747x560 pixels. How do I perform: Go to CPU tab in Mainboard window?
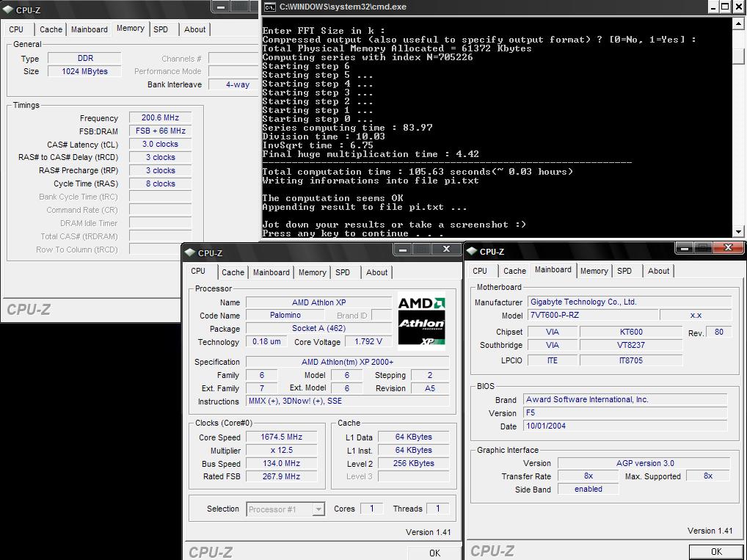click(x=480, y=271)
